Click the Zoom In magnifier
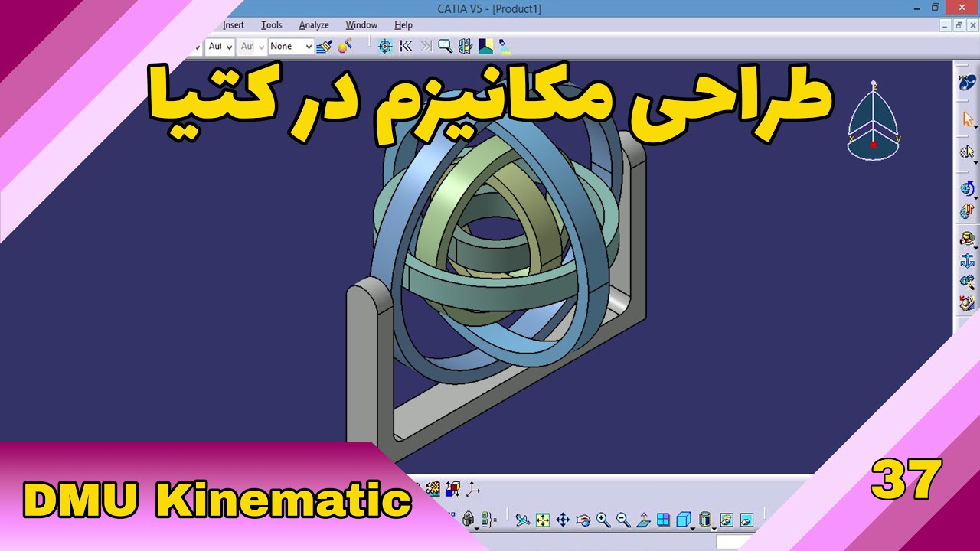This screenshot has width=980, height=551. pos(603,520)
